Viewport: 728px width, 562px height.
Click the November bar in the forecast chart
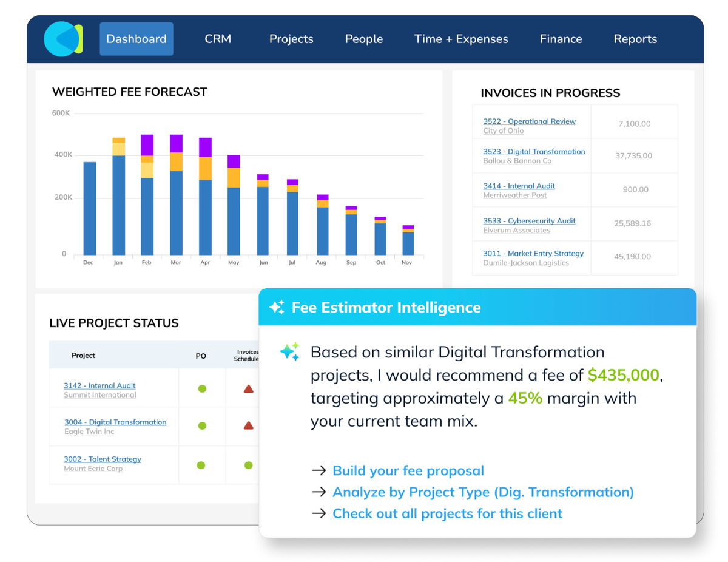[x=408, y=240]
